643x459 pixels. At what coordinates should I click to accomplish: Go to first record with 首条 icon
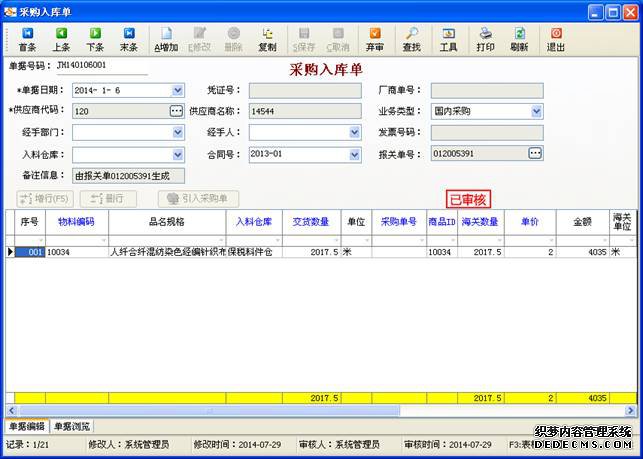tap(27, 39)
